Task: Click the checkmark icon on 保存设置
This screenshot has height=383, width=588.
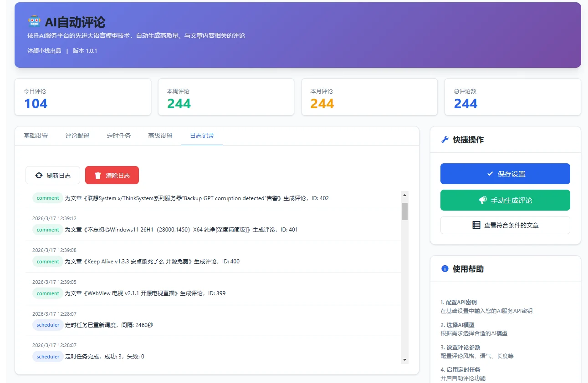Action: coord(491,174)
